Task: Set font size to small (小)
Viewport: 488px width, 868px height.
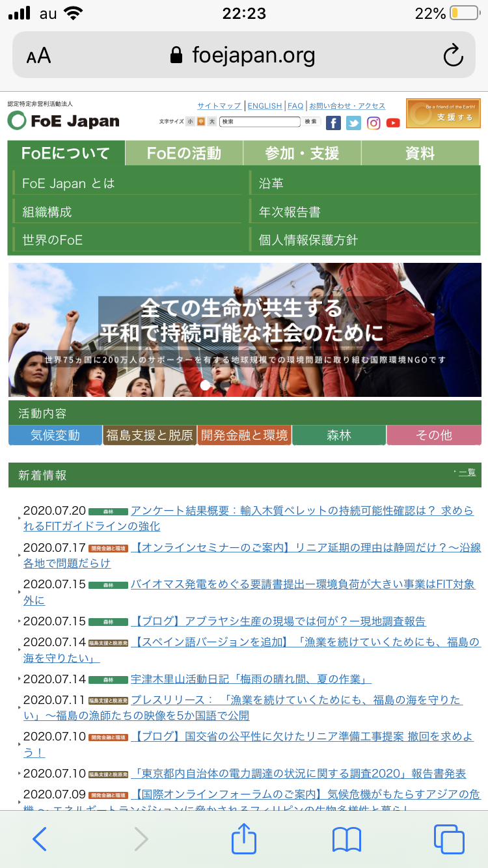Action: pos(190,122)
